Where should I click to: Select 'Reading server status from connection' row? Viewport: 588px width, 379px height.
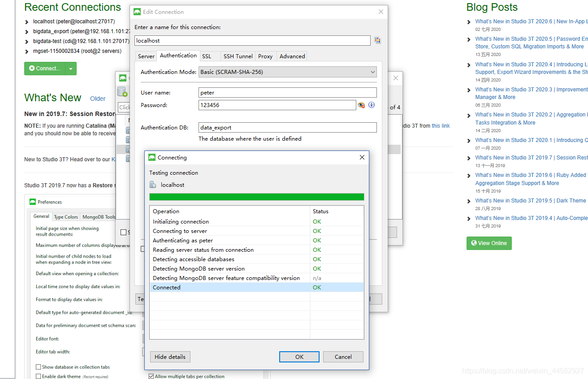coord(256,250)
